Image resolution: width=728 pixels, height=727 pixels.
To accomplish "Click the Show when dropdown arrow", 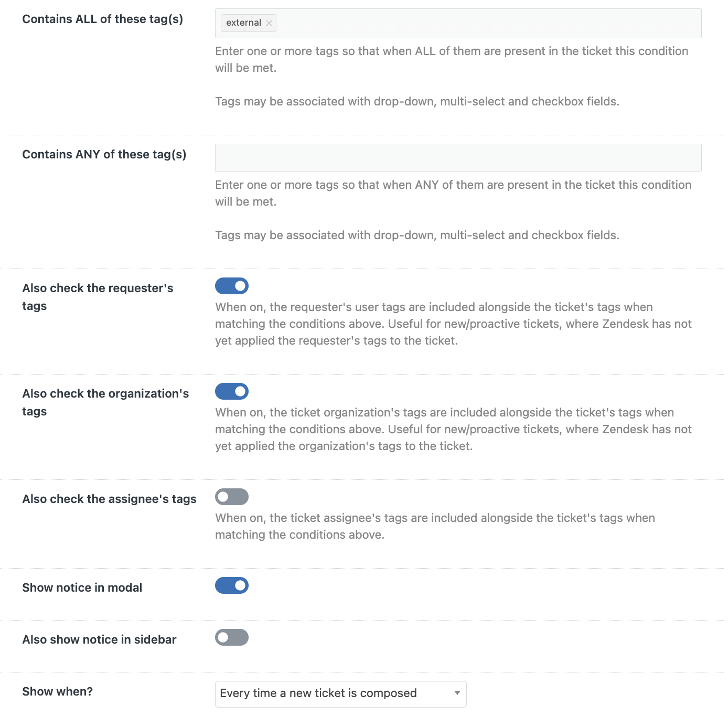I will click(457, 693).
